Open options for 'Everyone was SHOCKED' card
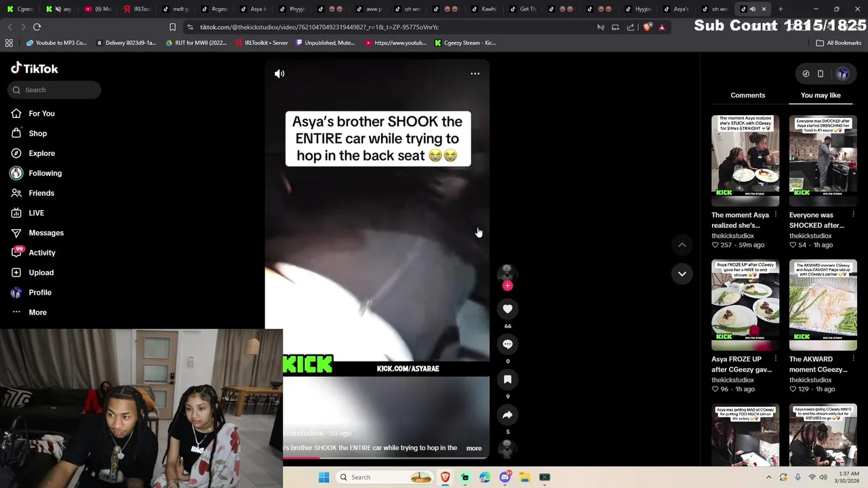868x488 pixels. (x=853, y=215)
